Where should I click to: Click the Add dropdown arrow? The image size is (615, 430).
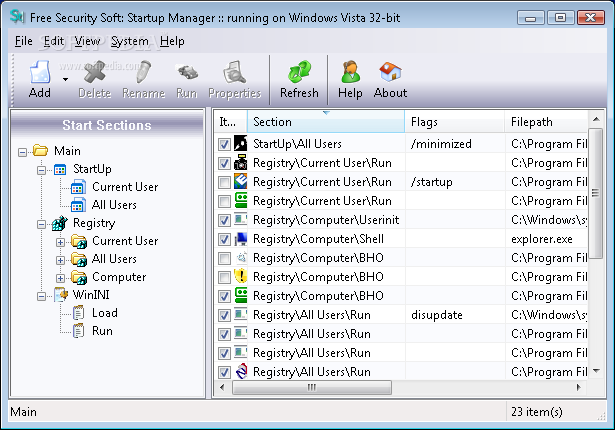coord(65,80)
